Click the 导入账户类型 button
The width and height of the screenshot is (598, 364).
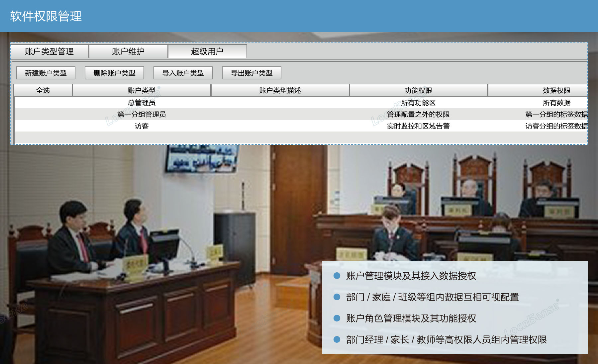tap(183, 73)
